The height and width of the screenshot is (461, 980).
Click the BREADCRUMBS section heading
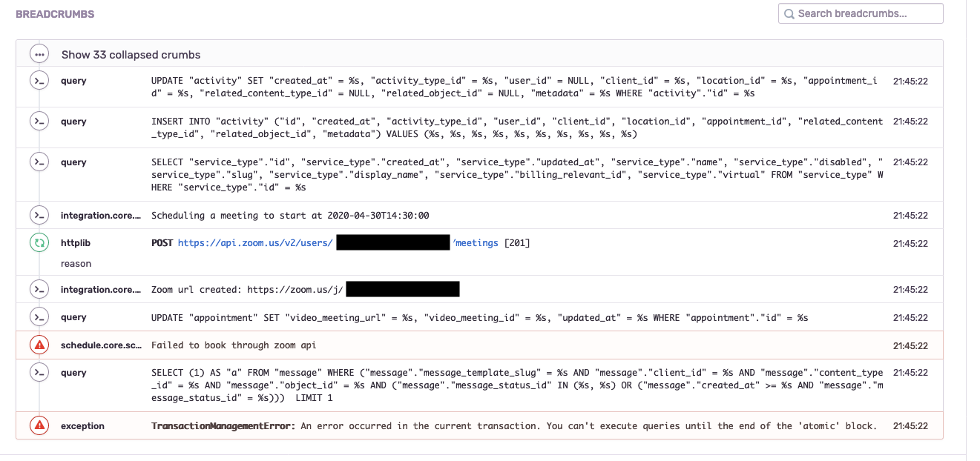(x=55, y=14)
